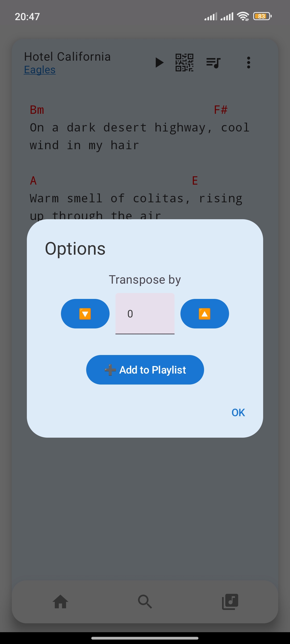Click the Options dialog title
Screen dimensions: 290x644
pyautogui.click(x=75, y=248)
